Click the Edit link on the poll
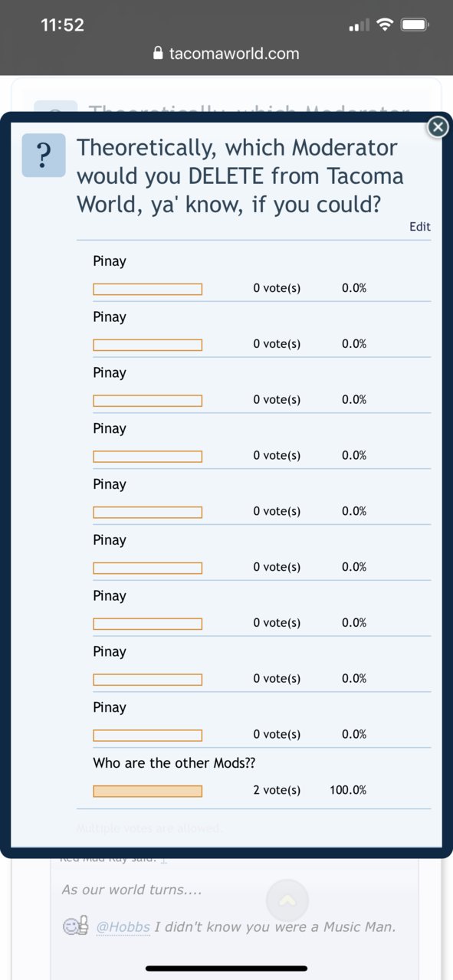The image size is (453, 980). pyautogui.click(x=420, y=227)
